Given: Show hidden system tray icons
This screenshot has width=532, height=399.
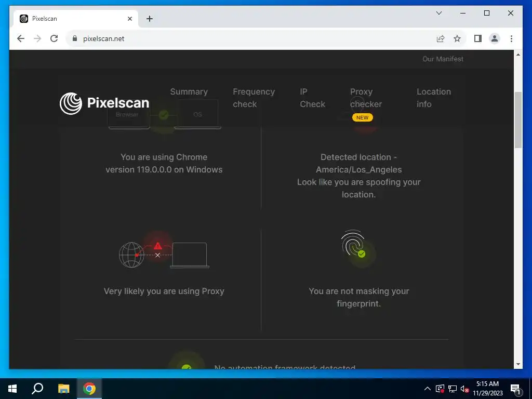Looking at the screenshot, I should coord(428,389).
